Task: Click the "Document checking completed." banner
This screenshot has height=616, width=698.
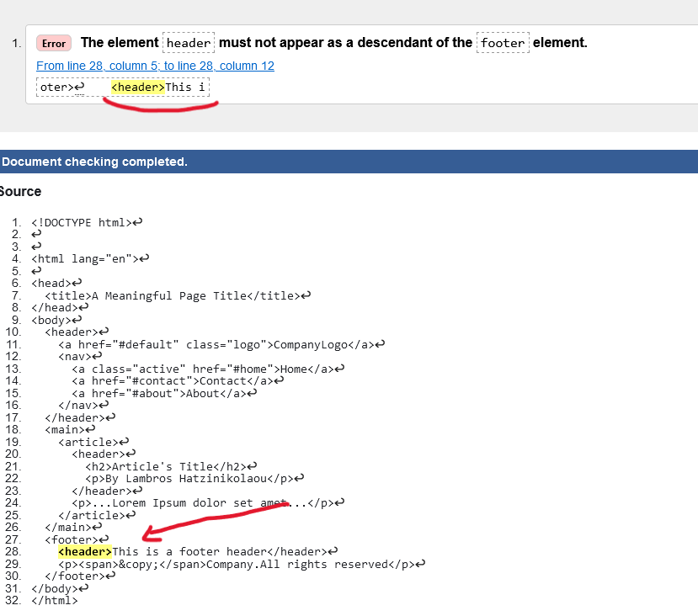Action: coord(94,162)
